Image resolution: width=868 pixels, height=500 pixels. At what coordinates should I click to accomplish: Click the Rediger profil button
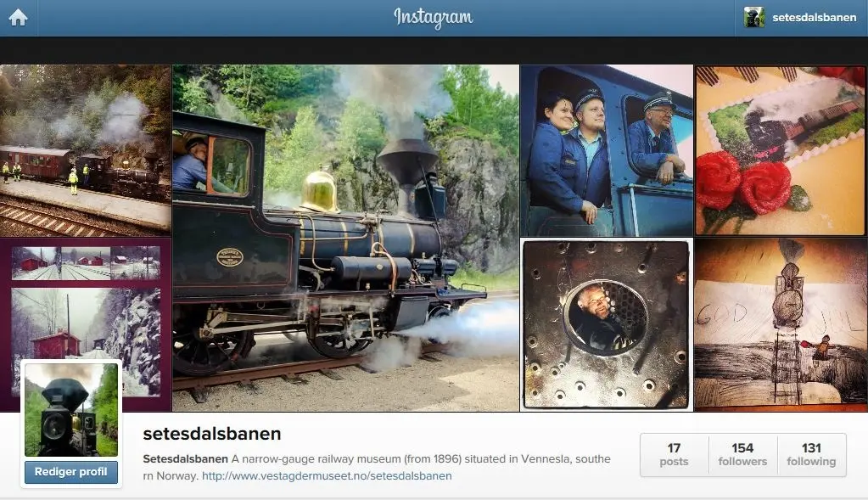coord(71,472)
